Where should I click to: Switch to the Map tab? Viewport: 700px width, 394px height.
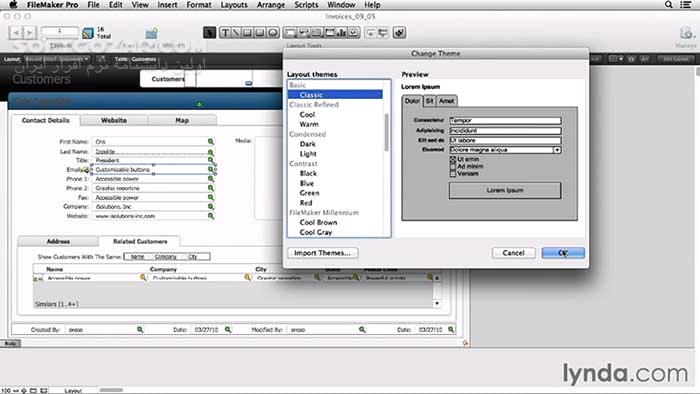point(182,120)
